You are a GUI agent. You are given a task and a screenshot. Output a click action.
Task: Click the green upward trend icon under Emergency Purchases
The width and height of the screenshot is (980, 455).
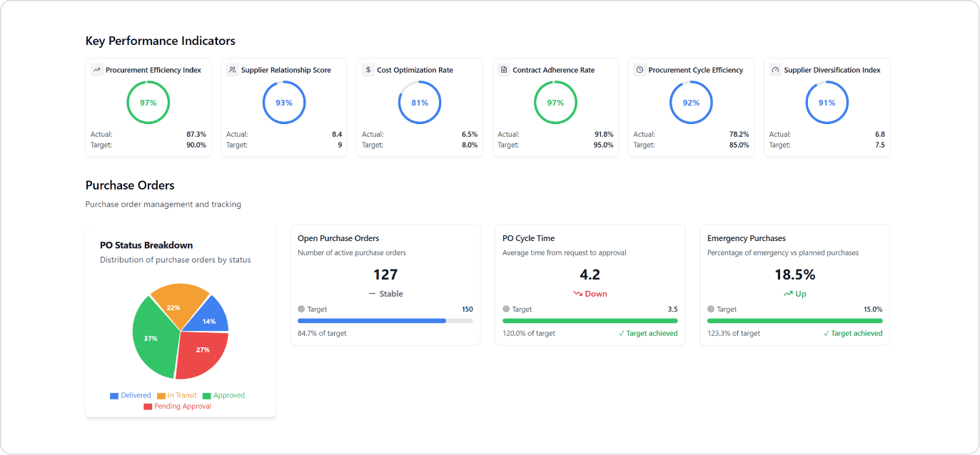[787, 294]
